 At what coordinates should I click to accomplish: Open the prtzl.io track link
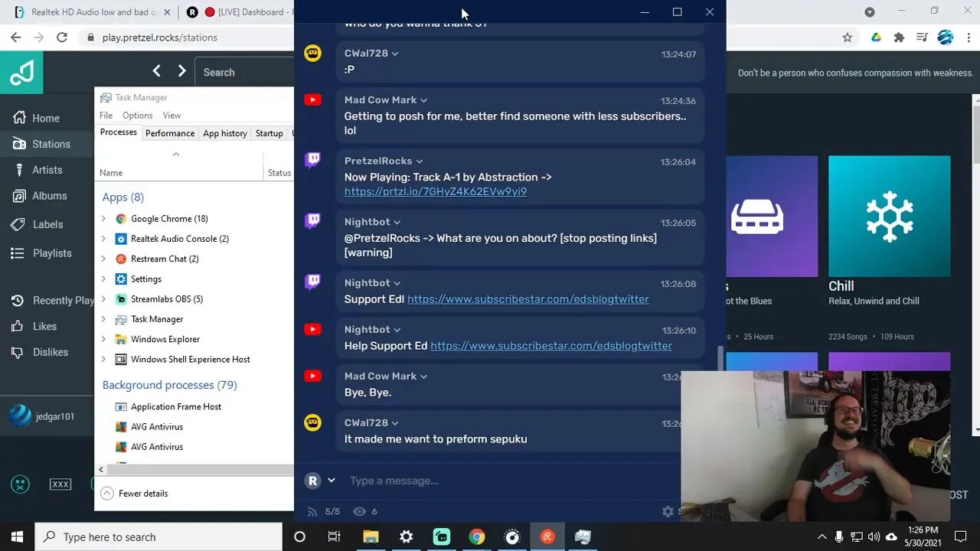(436, 192)
